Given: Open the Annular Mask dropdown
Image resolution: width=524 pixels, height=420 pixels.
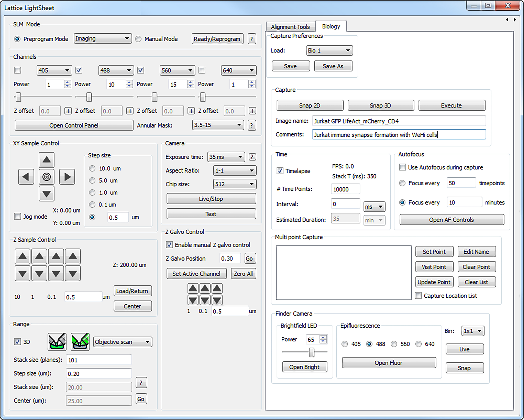Looking at the screenshot, I should point(218,125).
